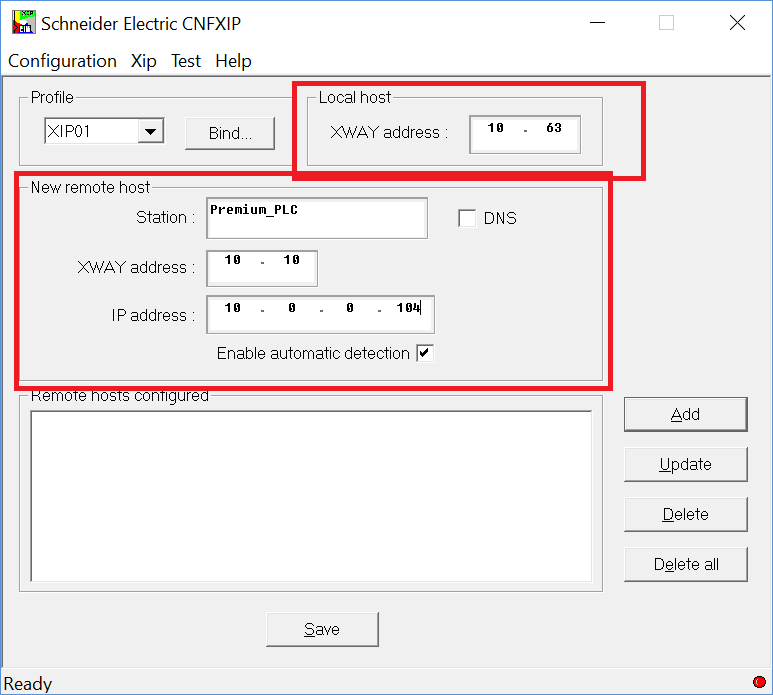Click the Ready status bar text

28,684
